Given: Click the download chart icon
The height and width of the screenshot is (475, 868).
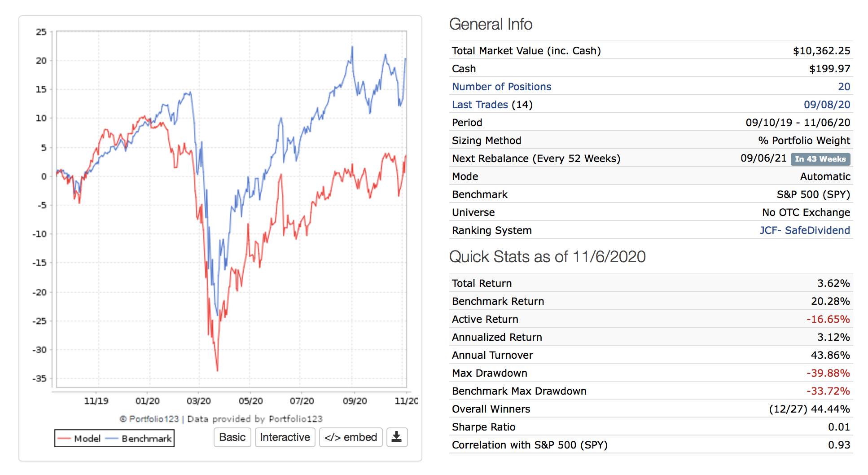Looking at the screenshot, I should 397,437.
